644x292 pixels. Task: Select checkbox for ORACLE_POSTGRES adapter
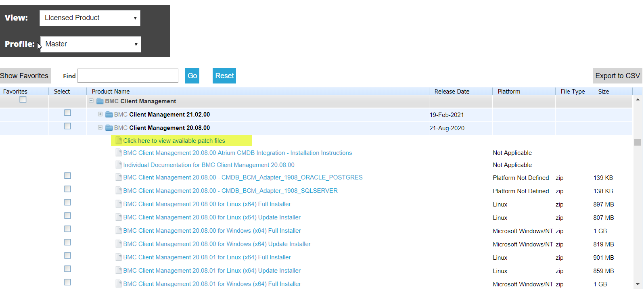[x=67, y=176]
